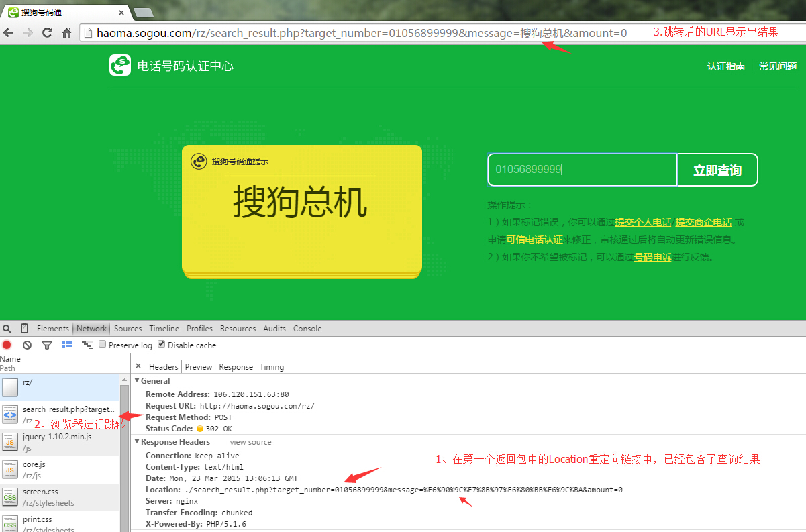Collapse the Response Headers section triangle
The height and width of the screenshot is (532, 806).
tap(137, 442)
